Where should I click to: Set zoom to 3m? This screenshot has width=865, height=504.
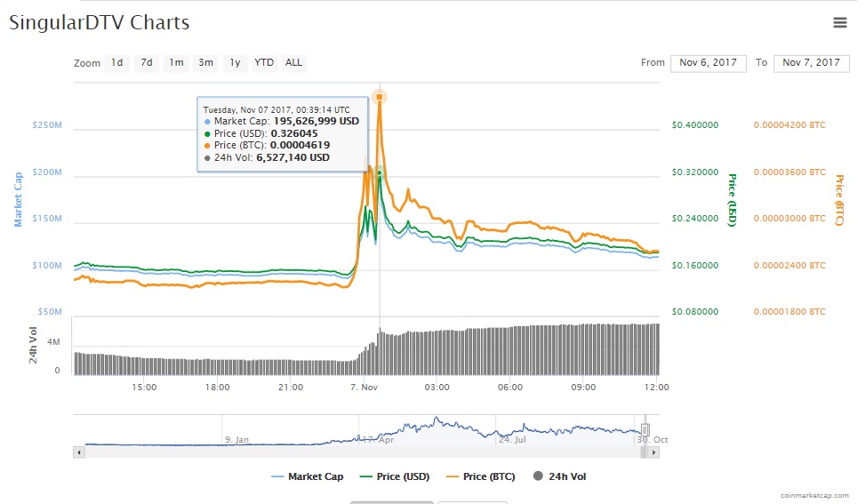206,63
